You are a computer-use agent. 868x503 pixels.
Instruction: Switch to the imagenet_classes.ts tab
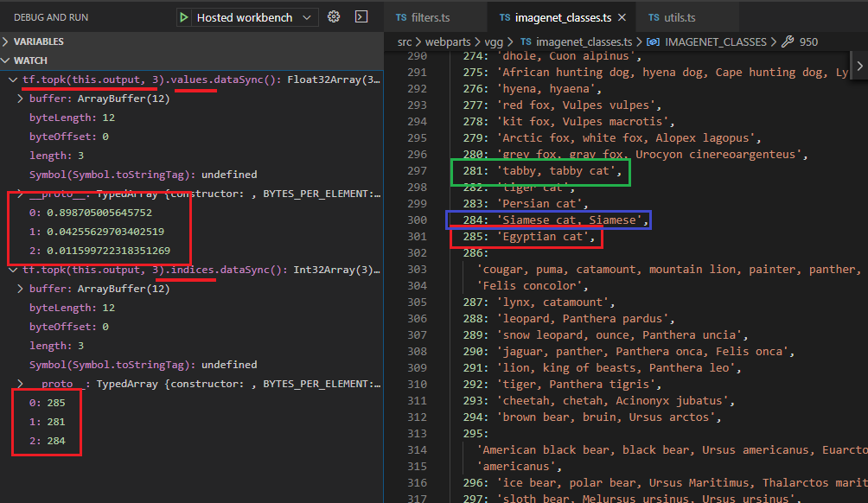(x=563, y=17)
